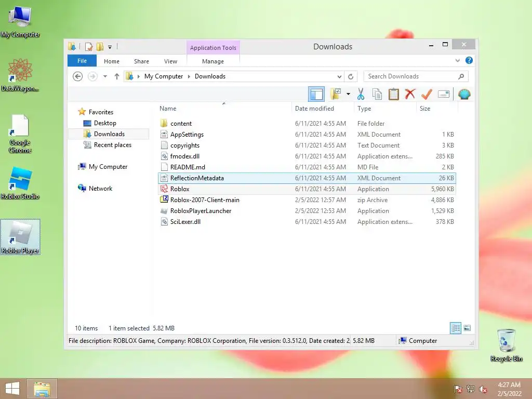This screenshot has height=399, width=532.
Task: Select the fmodex.dll file
Action: click(x=307, y=156)
